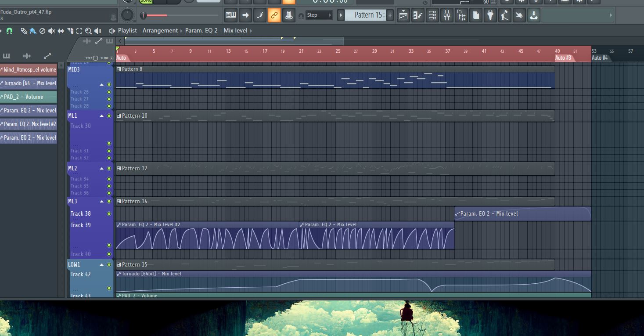Open the Pattern 15 selector
The image size is (644, 336).
click(365, 15)
